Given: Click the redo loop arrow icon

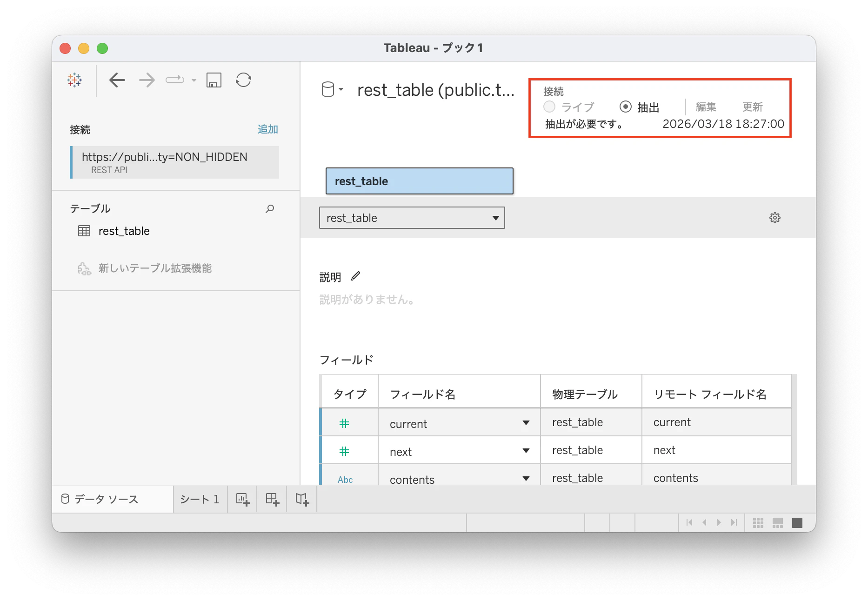Looking at the screenshot, I should 175,80.
